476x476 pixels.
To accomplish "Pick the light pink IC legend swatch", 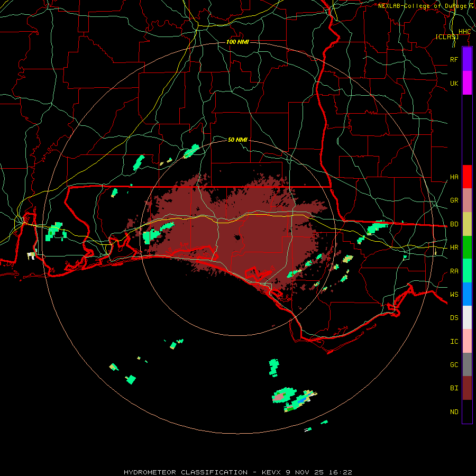I will [467, 341].
